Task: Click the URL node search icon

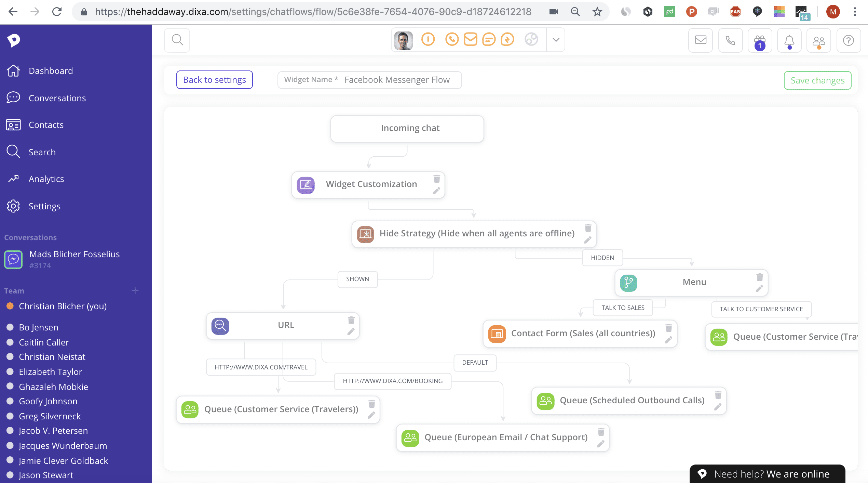Action: (220, 325)
